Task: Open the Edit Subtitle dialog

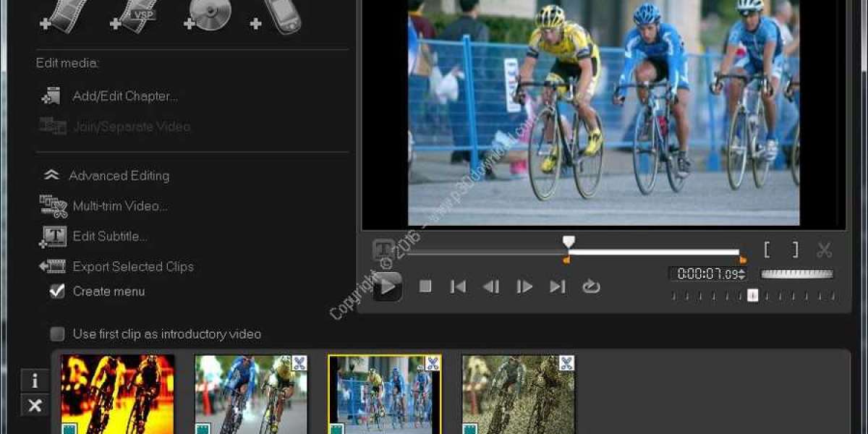Action: pos(110,237)
